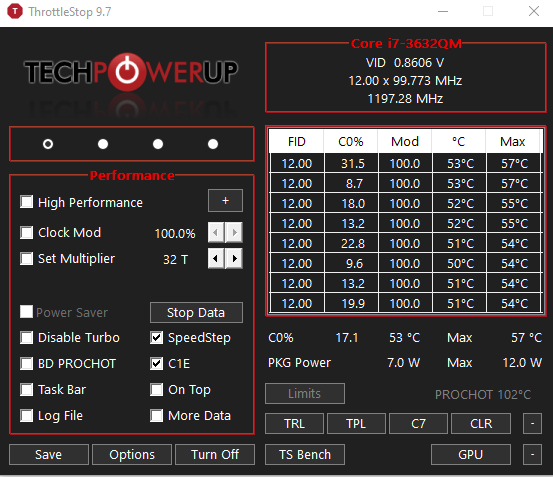Toggle the BD PROCHOT checkbox
The image size is (553, 477).
(26, 363)
